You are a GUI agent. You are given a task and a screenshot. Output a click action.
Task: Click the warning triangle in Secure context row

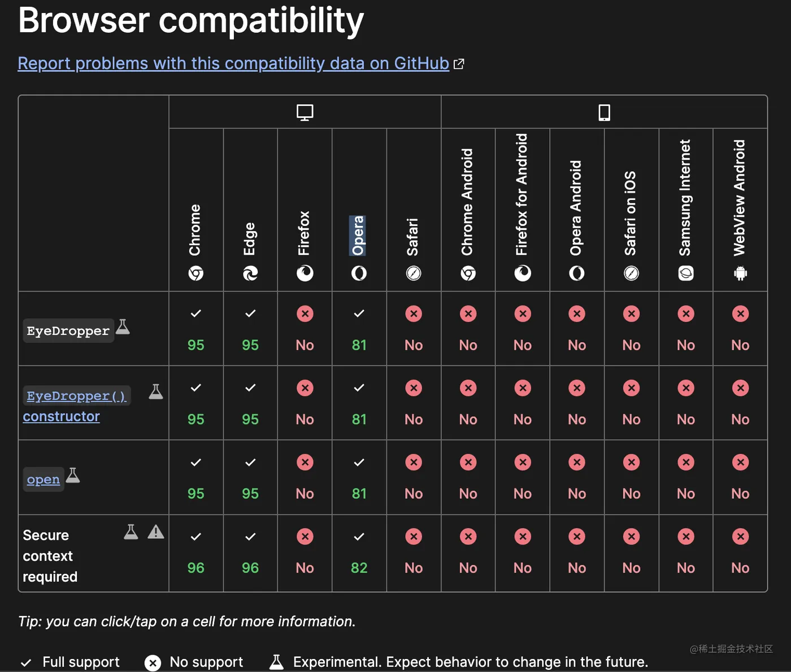(156, 531)
